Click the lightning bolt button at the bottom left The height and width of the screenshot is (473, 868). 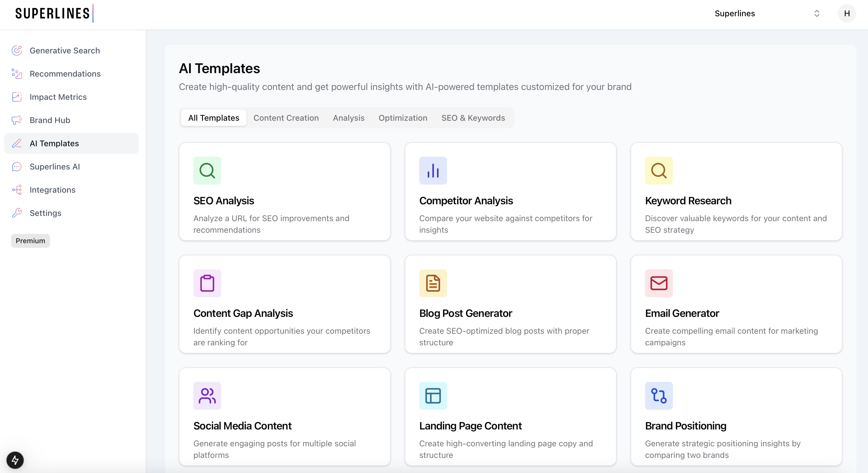tap(15, 460)
